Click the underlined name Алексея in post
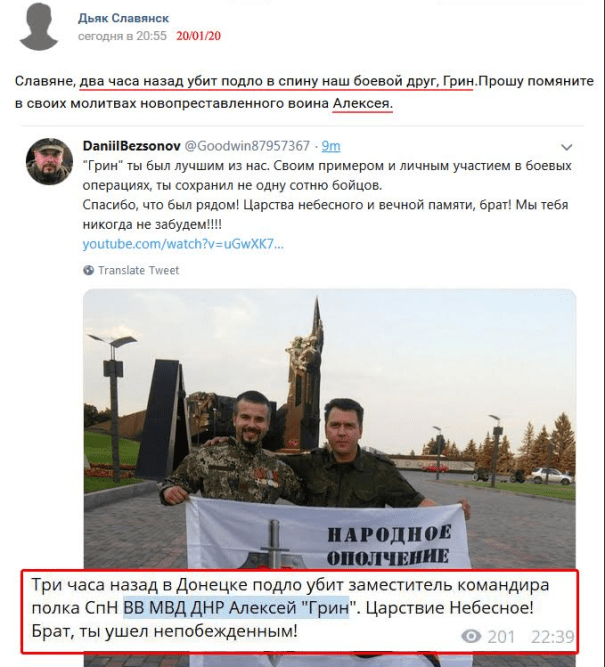This screenshot has height=667, width=605. (x=362, y=103)
